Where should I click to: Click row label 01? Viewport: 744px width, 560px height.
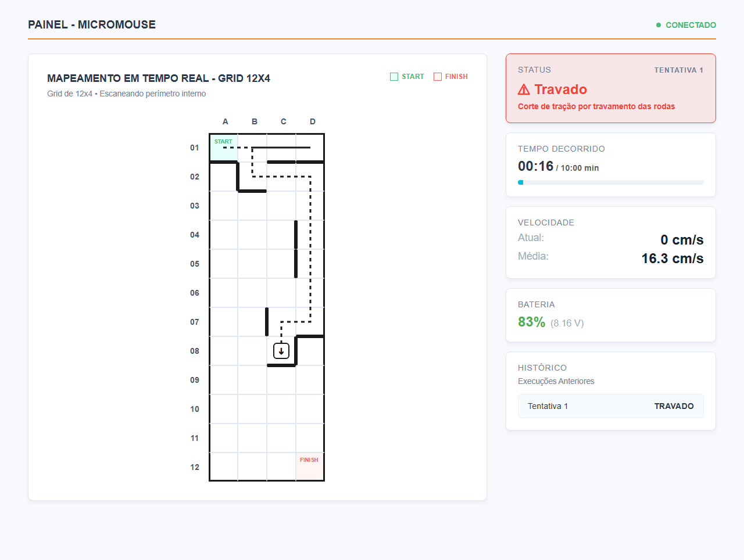coord(195,148)
